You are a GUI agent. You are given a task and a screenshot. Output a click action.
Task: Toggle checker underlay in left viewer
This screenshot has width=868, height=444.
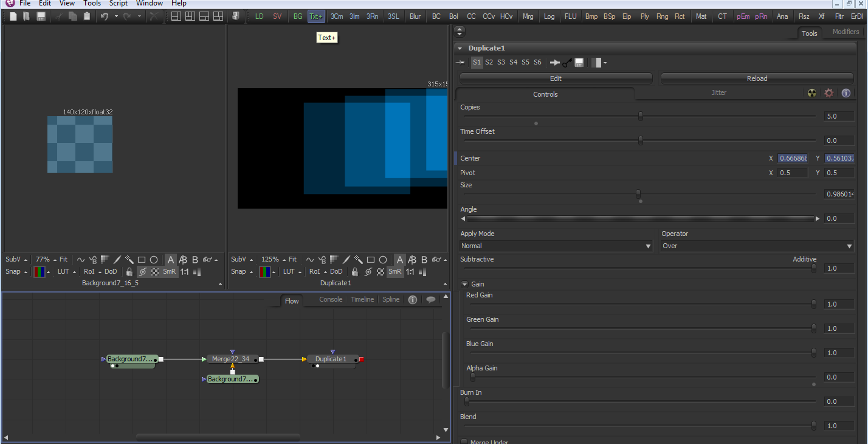[154, 272]
